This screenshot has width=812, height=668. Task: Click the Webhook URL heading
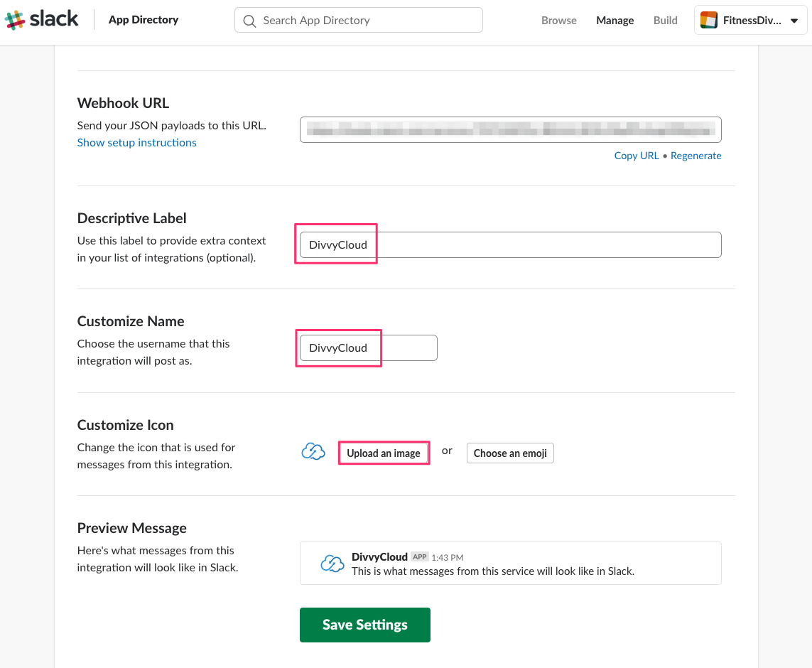(123, 103)
